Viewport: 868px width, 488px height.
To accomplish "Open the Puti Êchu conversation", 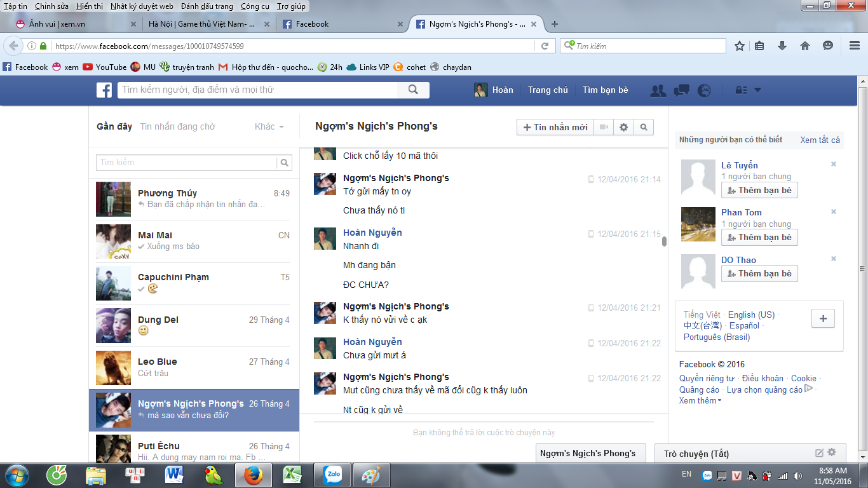I will pos(194,449).
